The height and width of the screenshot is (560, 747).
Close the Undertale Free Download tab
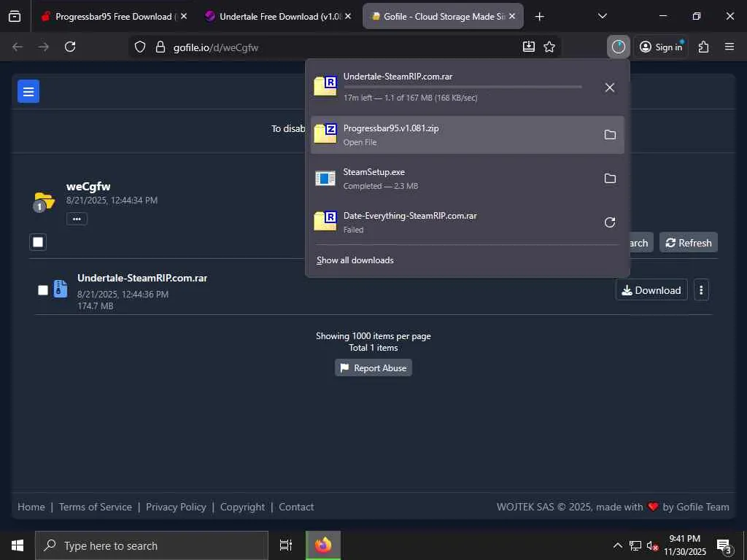coord(348,16)
